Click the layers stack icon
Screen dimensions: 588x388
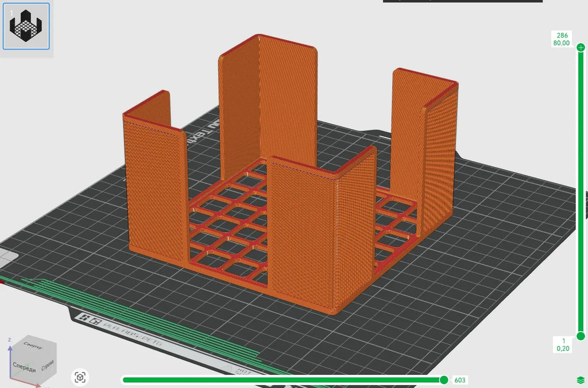tap(580, 381)
